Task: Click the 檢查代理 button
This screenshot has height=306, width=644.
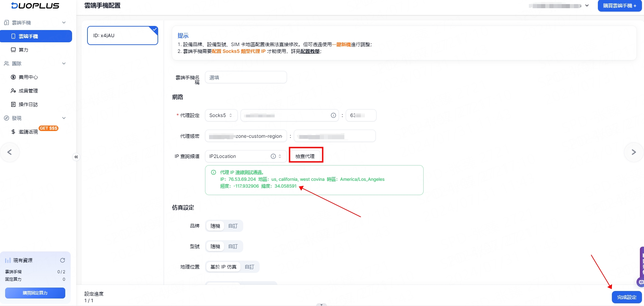Action: (305, 156)
